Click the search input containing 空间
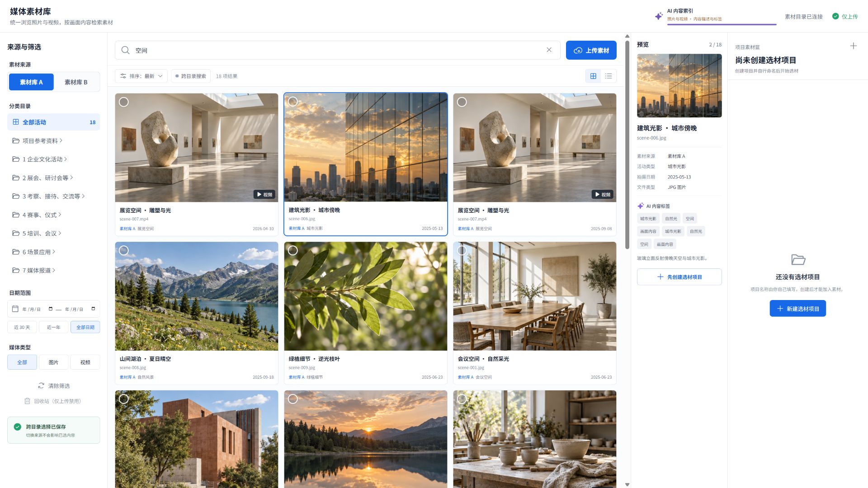This screenshot has width=868, height=488. coord(337,50)
